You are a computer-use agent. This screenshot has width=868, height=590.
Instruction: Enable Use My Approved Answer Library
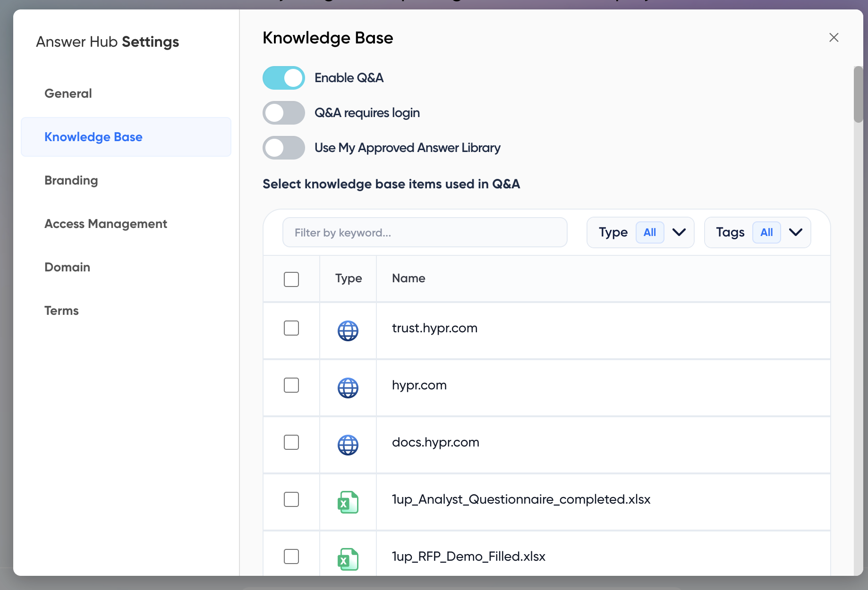(284, 148)
